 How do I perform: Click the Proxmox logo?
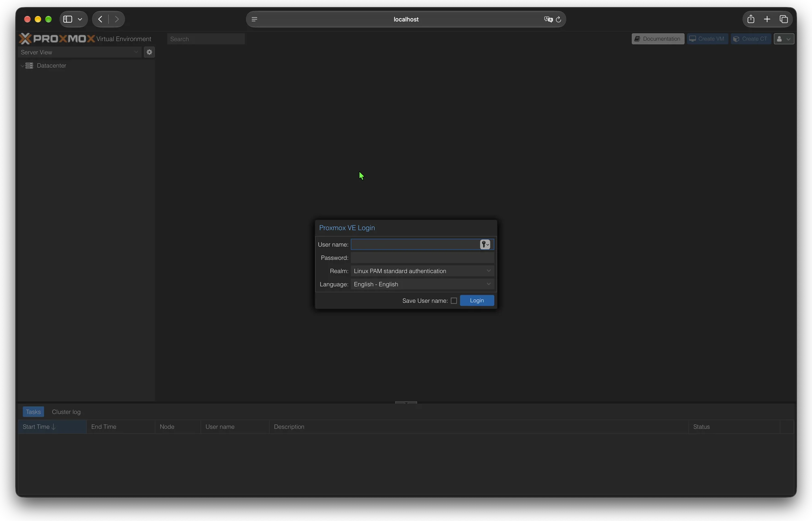click(57, 39)
